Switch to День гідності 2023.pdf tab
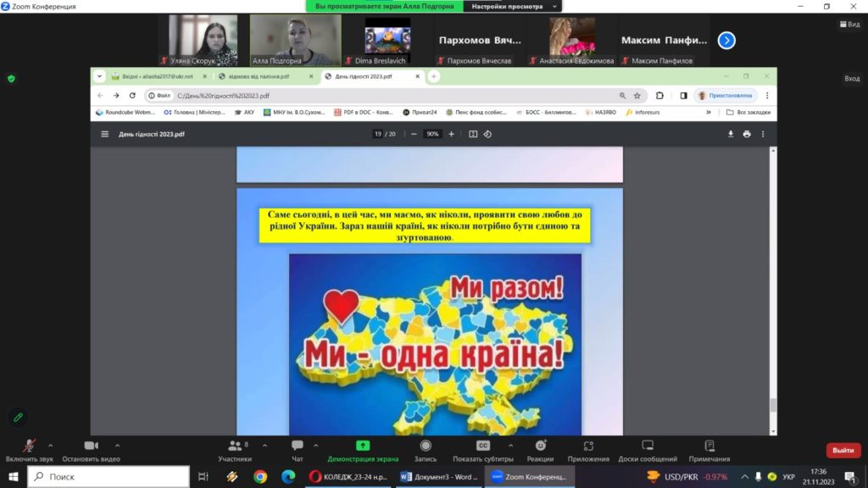Viewport: 868px width, 488px height. [x=372, y=76]
